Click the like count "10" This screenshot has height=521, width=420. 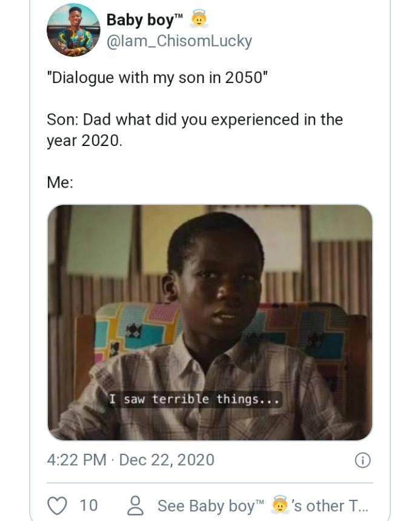pyautogui.click(x=88, y=506)
